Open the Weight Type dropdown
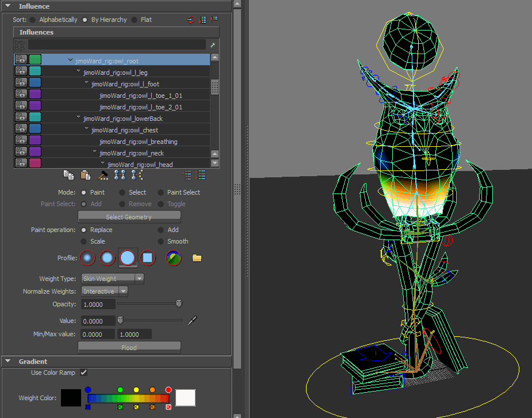 coord(113,279)
